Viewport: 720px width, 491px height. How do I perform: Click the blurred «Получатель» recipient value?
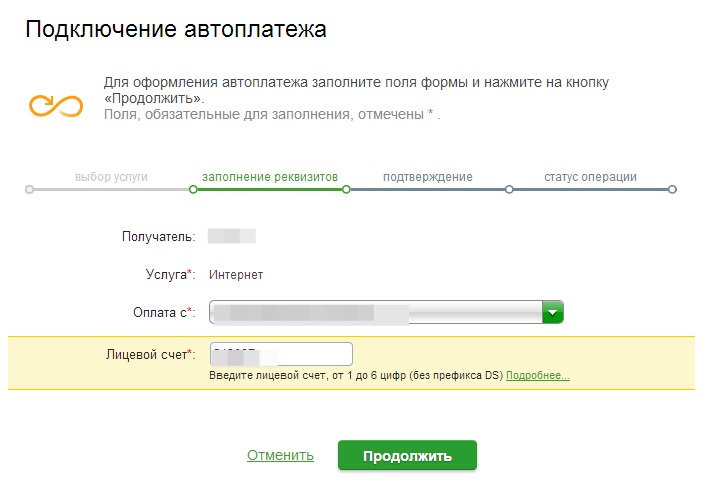click(232, 237)
